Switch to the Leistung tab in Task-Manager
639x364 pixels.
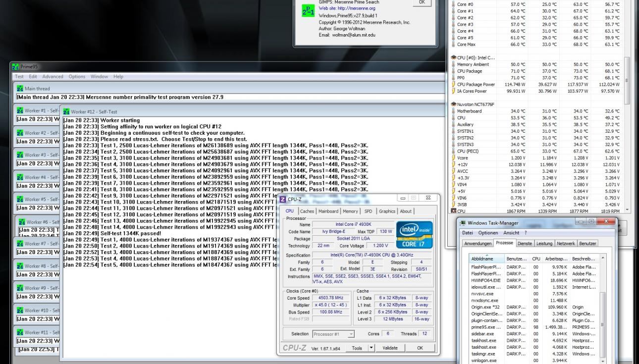tap(544, 244)
